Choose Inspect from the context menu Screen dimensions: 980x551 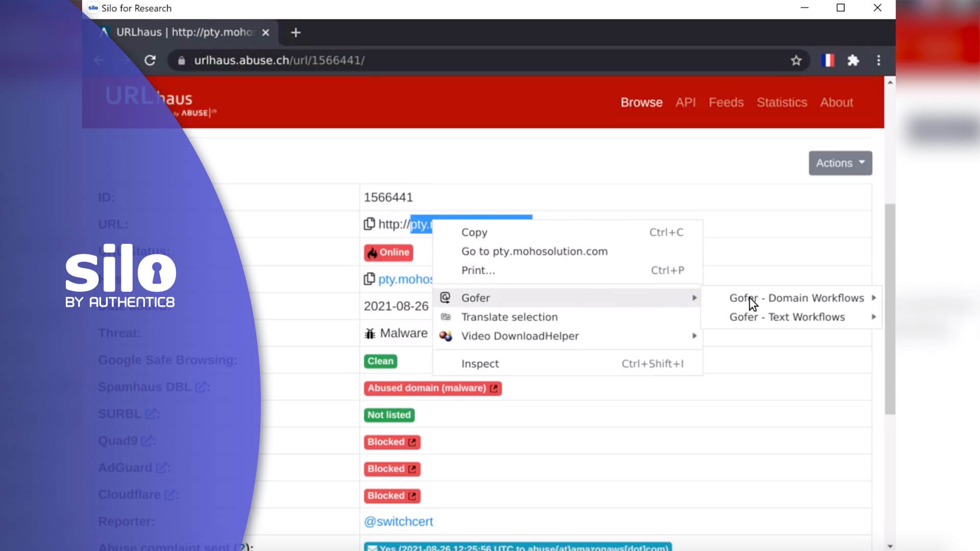(568, 364)
